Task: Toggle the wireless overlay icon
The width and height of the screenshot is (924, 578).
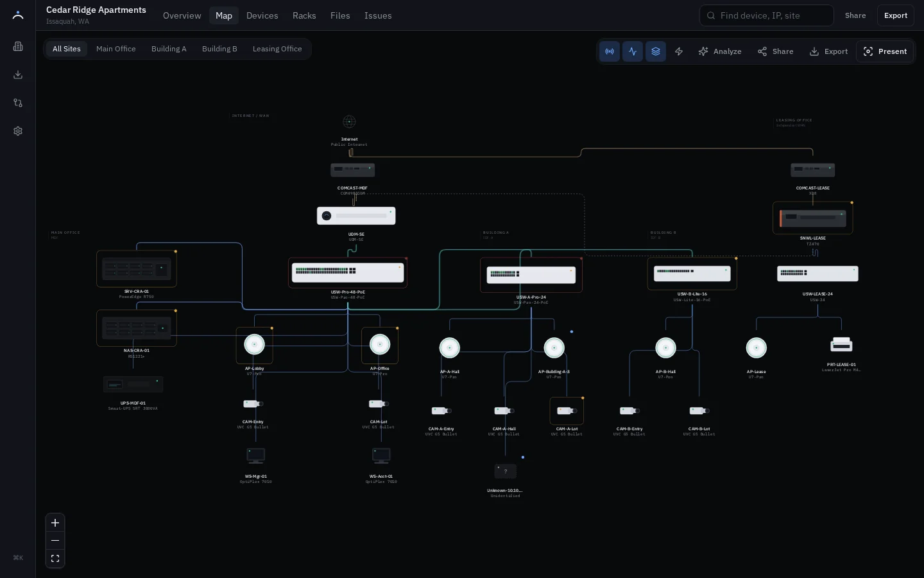Action: pyautogui.click(x=610, y=51)
